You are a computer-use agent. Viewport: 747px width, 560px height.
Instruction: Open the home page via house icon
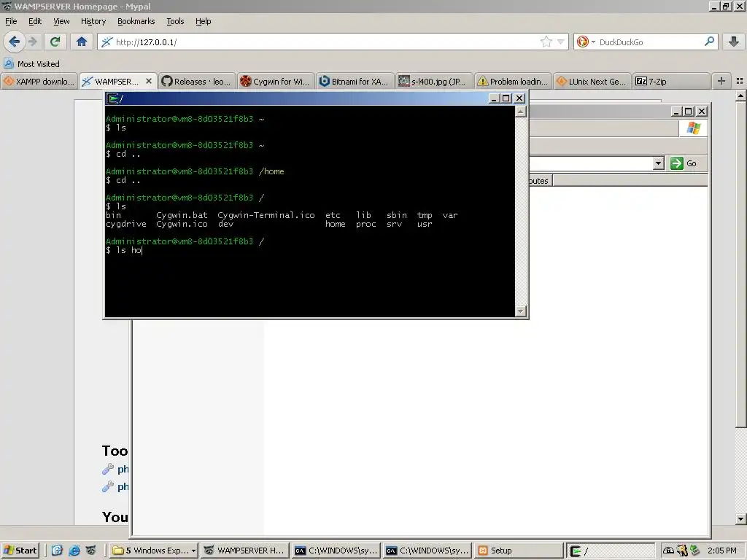[x=82, y=42]
